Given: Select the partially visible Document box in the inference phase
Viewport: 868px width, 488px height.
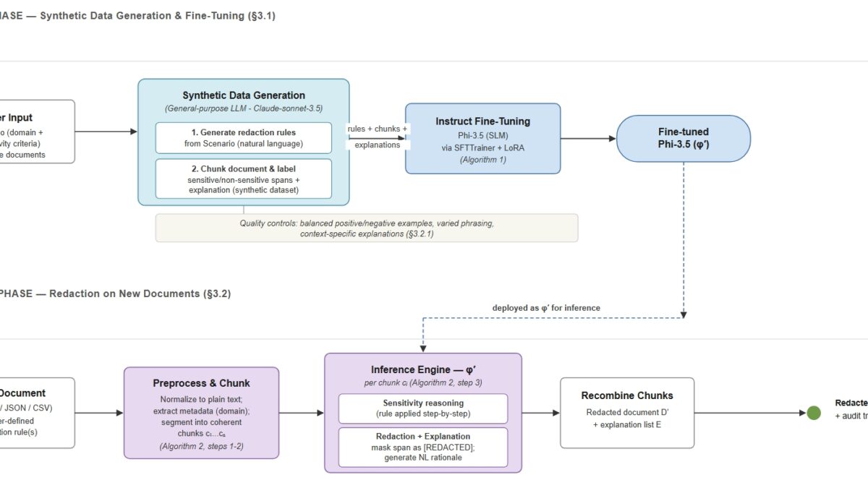Looking at the screenshot, I should (37, 413).
